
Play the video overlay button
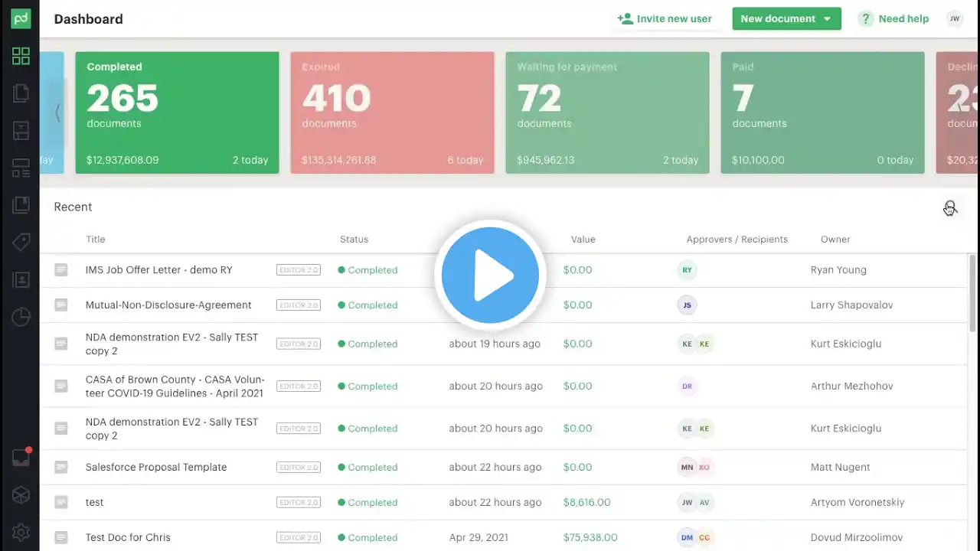490,275
